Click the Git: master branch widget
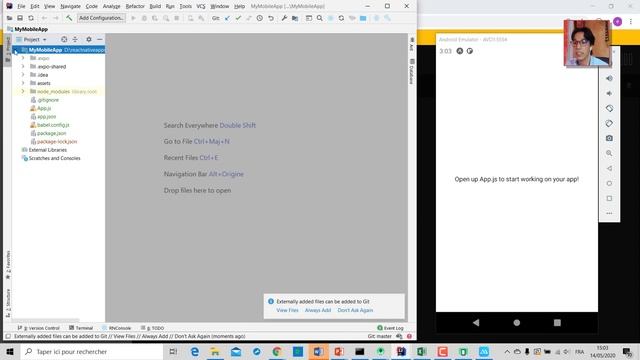The image size is (640, 360). tap(380, 336)
